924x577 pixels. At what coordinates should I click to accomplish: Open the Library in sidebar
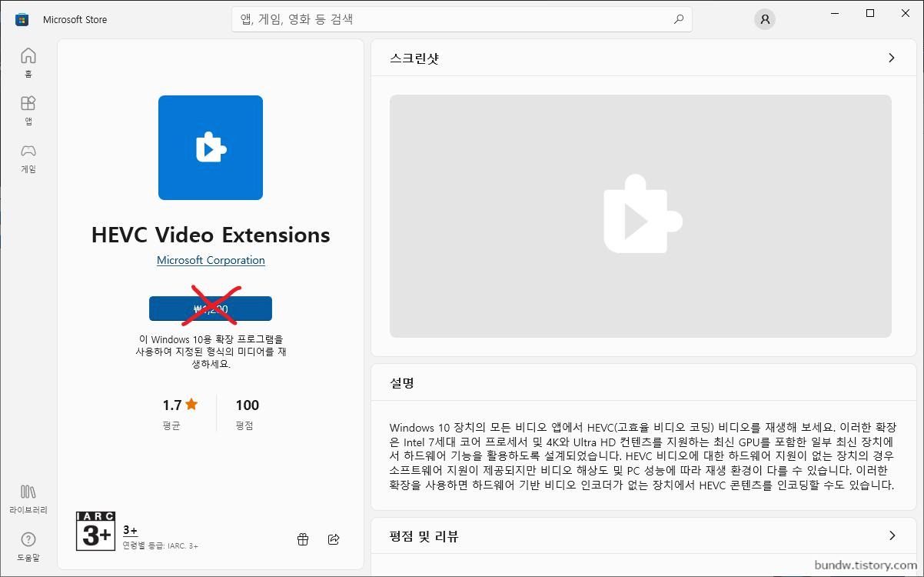click(28, 499)
